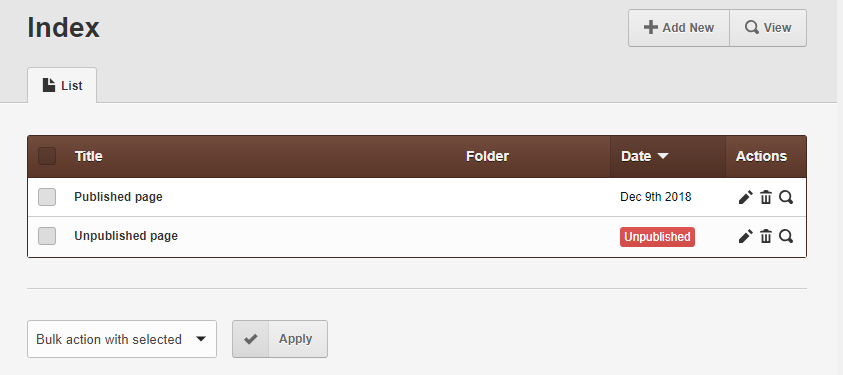Sort the table by Folder column
Image resolution: width=843 pixels, height=375 pixels.
(487, 156)
